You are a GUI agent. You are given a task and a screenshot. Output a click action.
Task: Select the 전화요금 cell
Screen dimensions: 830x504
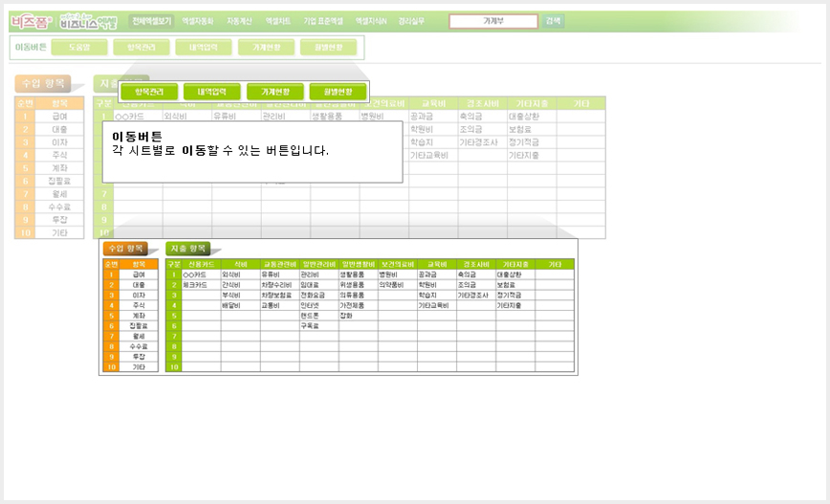coord(318,295)
